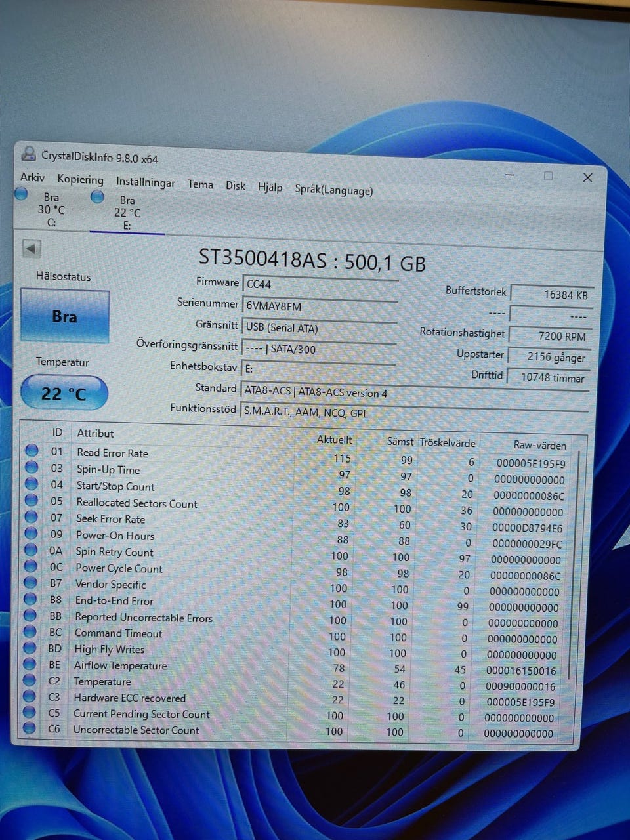Click the Bra health status button
Viewport: 630px width, 840px height.
pyautogui.click(x=64, y=316)
